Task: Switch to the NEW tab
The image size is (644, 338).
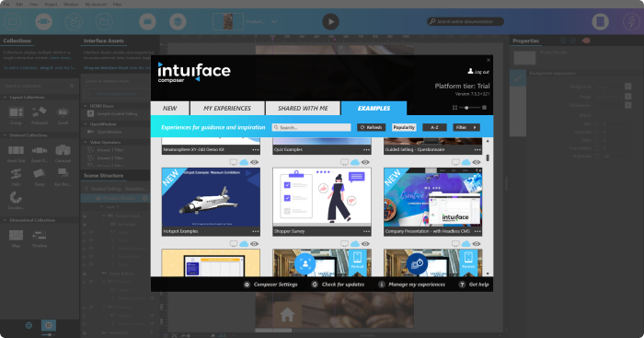Action: point(169,109)
